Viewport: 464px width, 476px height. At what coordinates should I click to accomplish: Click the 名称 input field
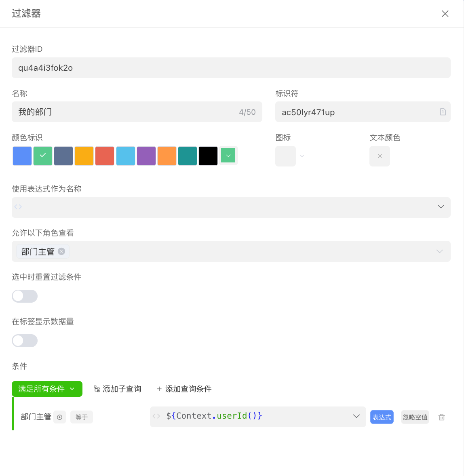[121, 112]
